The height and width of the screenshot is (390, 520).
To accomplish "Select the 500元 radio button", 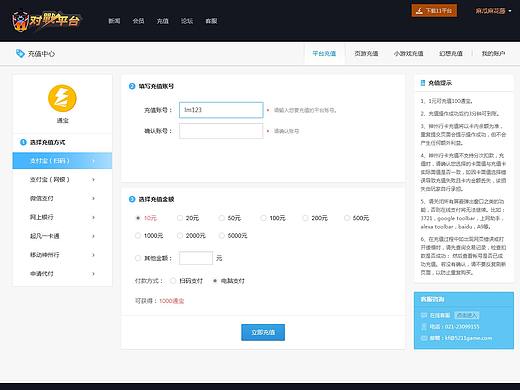I will coord(347,218).
